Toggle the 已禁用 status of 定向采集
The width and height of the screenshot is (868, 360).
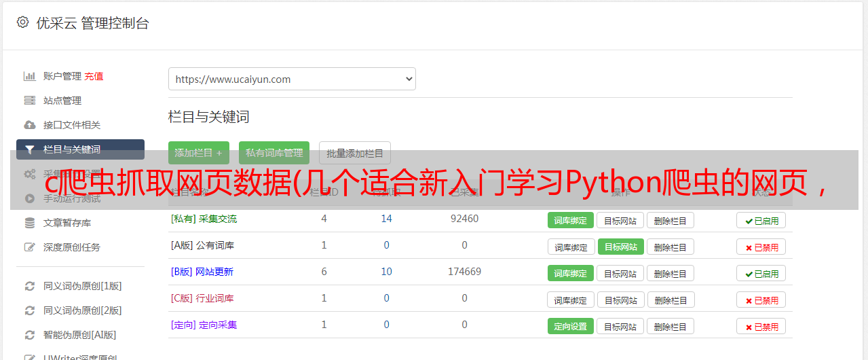point(761,326)
